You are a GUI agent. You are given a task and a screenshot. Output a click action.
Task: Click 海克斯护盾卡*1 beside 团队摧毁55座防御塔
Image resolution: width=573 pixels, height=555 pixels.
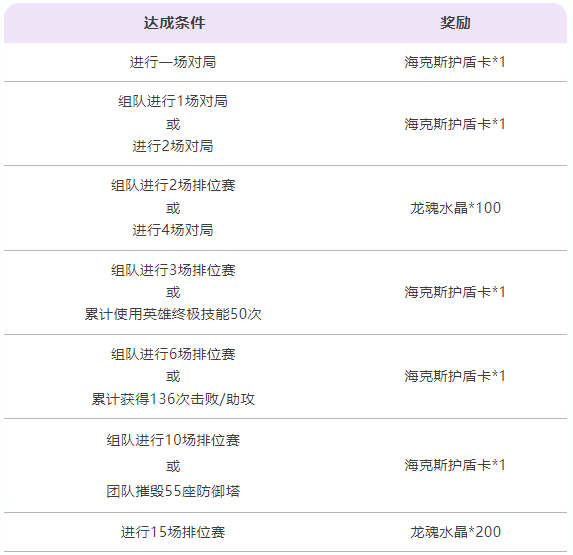tap(455, 465)
